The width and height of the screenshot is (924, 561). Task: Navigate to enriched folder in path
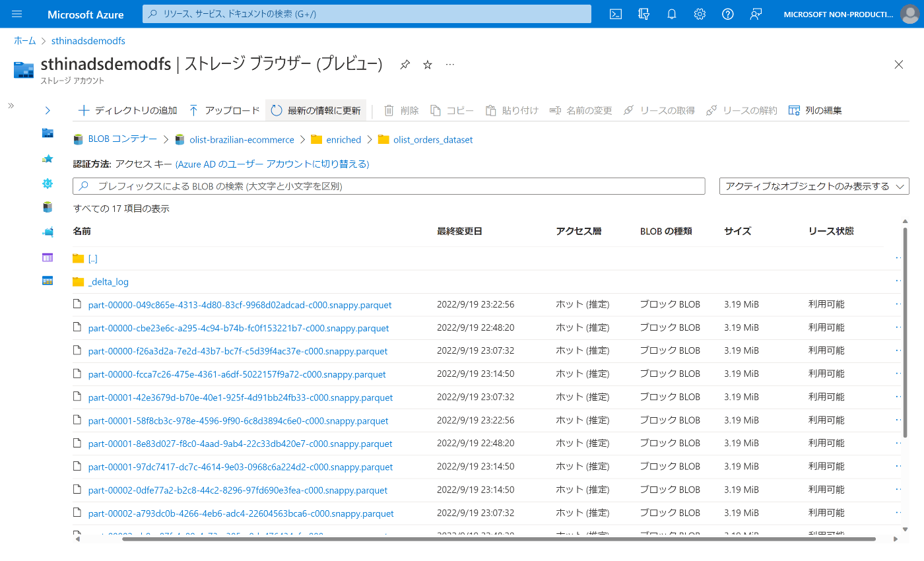pyautogui.click(x=344, y=140)
